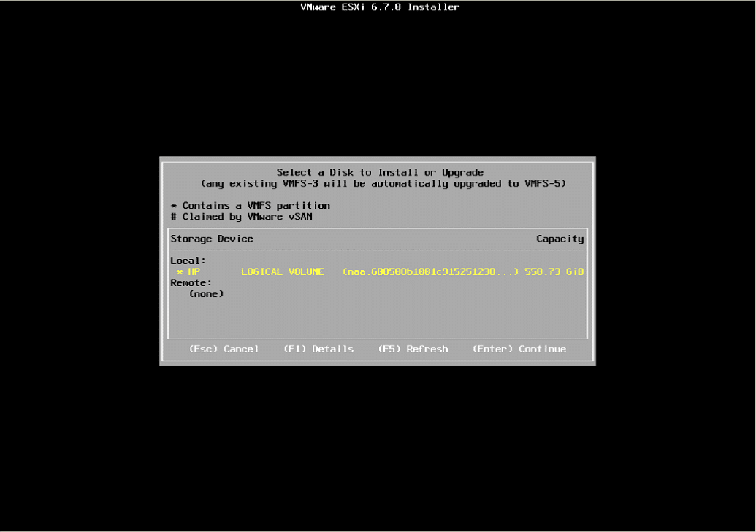756x532 pixels.
Task: Click the 'Select a Disk to Install or Upgrade' heading
Action: click(x=380, y=172)
